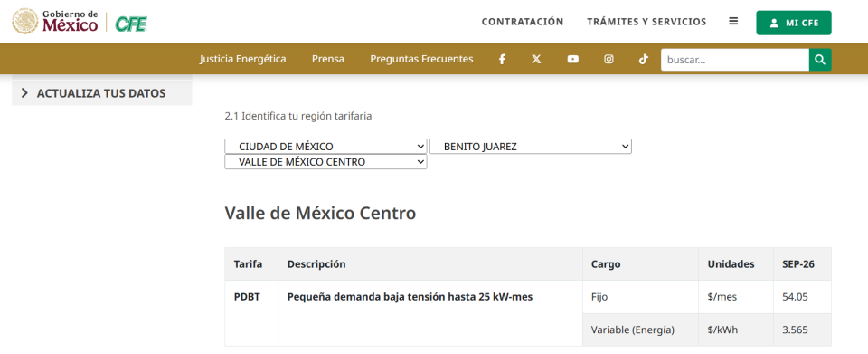Screen dimensions: 868x354
Task: Open the YouTube icon link
Action: (573, 59)
